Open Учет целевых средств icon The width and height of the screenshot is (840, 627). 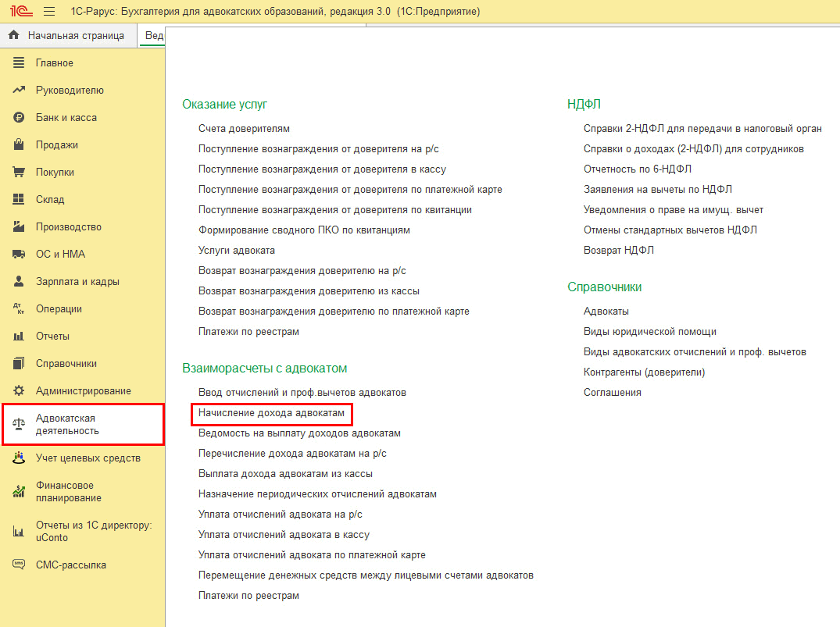pyautogui.click(x=20, y=458)
